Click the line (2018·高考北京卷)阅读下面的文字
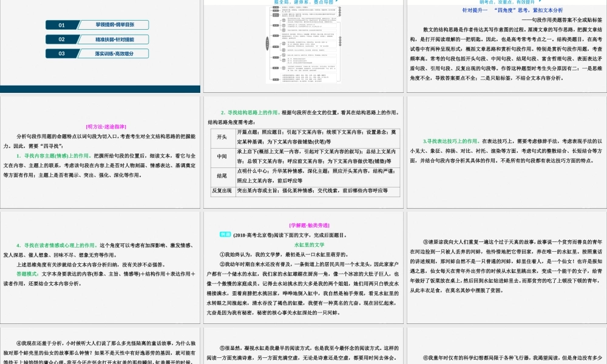 point(290,235)
